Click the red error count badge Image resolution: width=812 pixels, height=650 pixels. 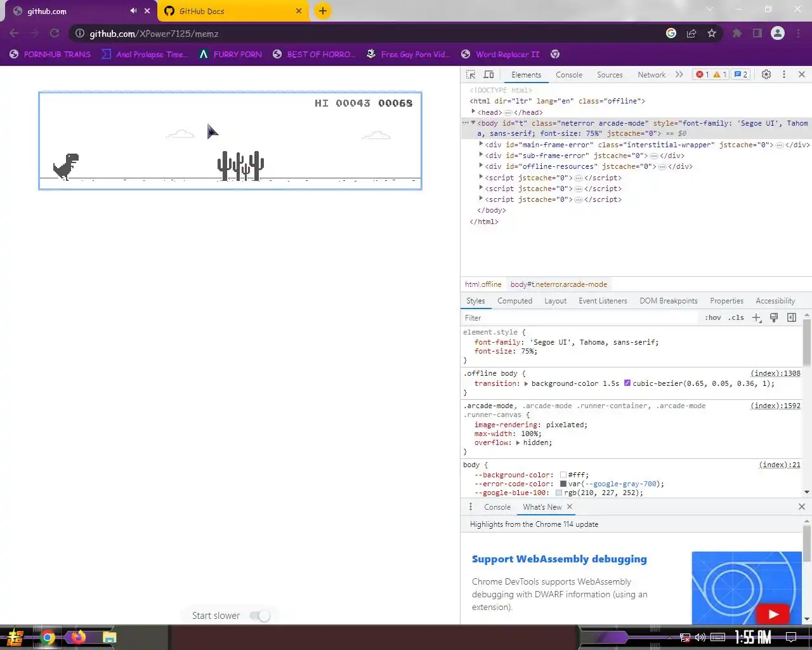point(702,74)
